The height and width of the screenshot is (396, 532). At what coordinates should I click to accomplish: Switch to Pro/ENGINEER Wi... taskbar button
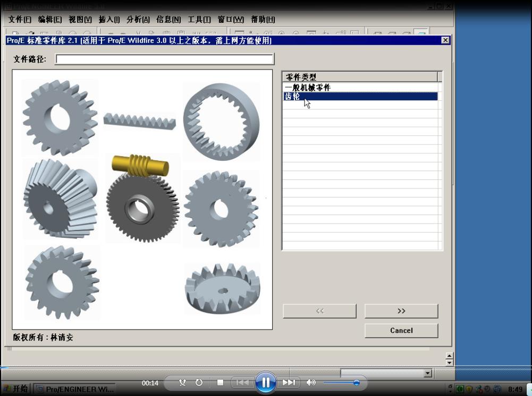click(x=75, y=389)
